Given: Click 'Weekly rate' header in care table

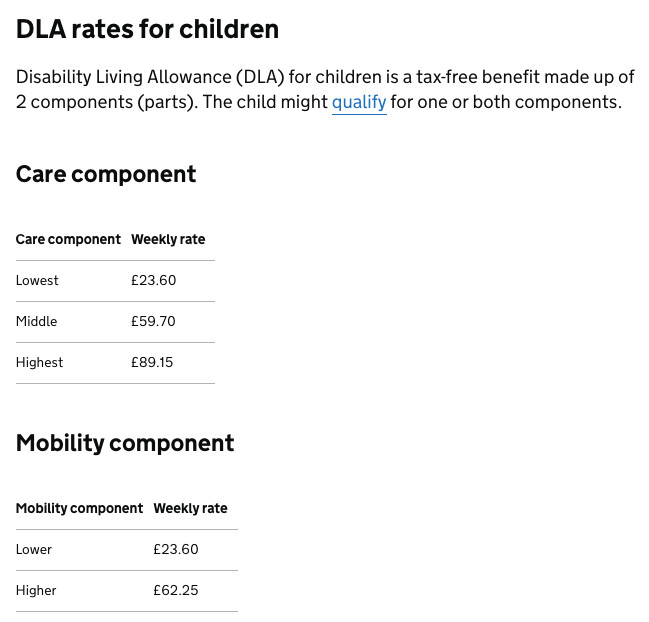Looking at the screenshot, I should tap(168, 239).
